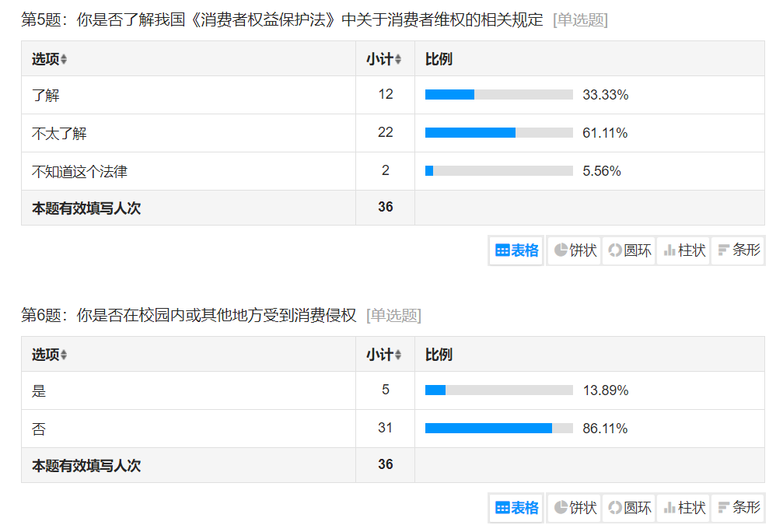Click the 不知道这个法律 option label
Viewport: 776px width, 532px height.
[x=79, y=172]
